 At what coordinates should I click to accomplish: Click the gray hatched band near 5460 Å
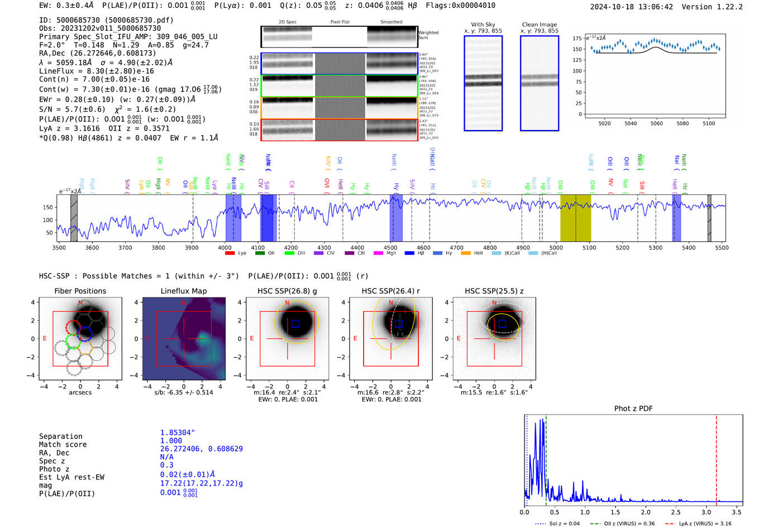[709, 218]
